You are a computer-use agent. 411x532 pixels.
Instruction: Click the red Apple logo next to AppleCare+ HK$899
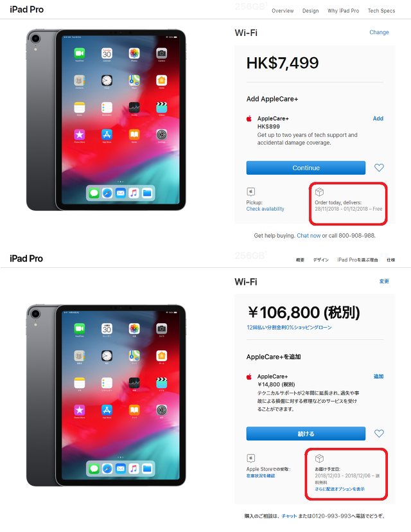249,118
